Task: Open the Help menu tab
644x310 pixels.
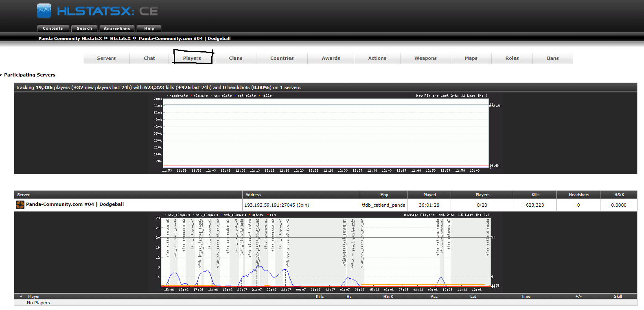Action: click(x=149, y=28)
